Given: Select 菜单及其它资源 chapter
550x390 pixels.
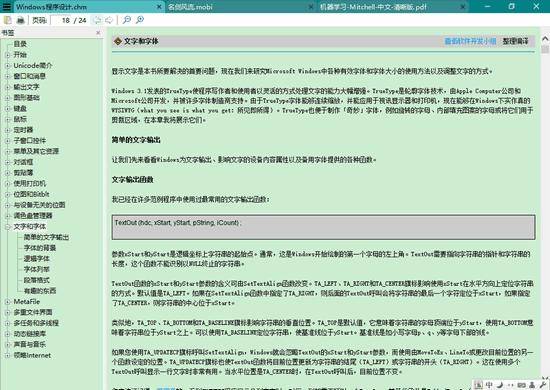Looking at the screenshot, I should click(x=36, y=152).
